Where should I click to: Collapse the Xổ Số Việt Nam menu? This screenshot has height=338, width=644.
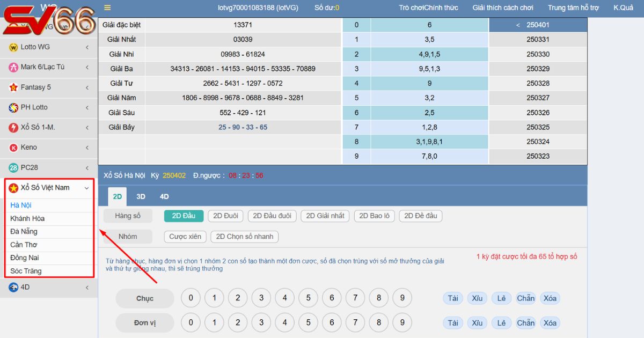(86, 188)
